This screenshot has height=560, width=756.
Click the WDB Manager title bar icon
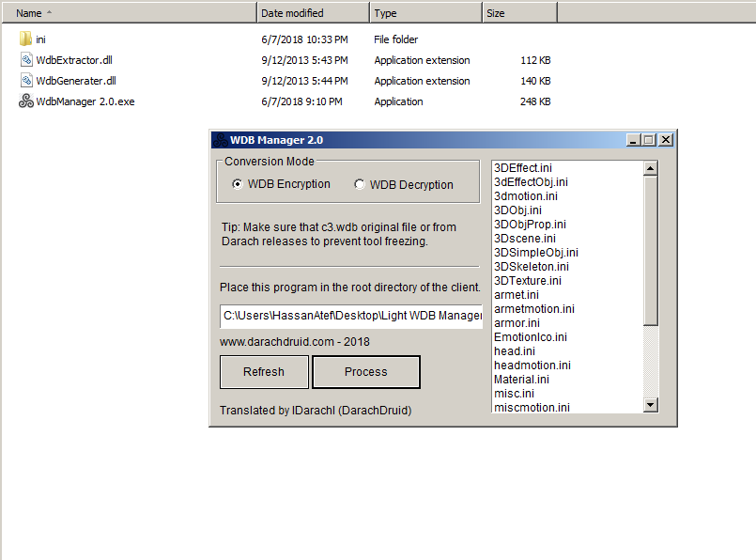coord(219,140)
